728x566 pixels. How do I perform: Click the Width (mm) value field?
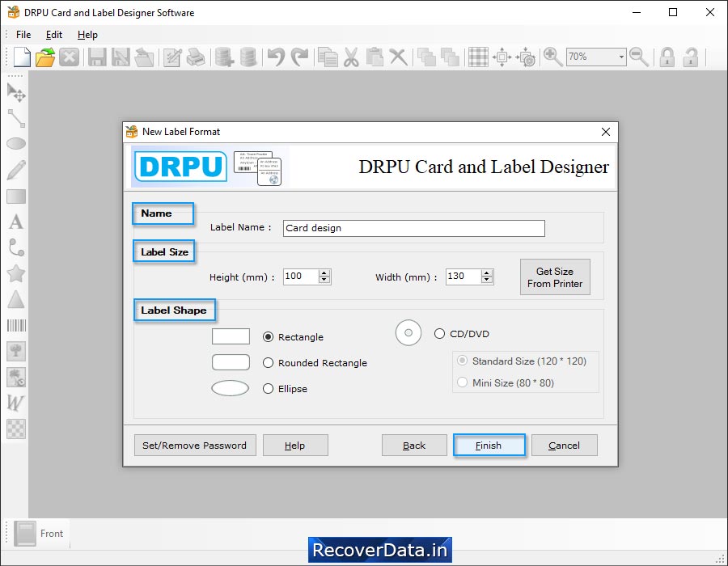tap(463, 277)
